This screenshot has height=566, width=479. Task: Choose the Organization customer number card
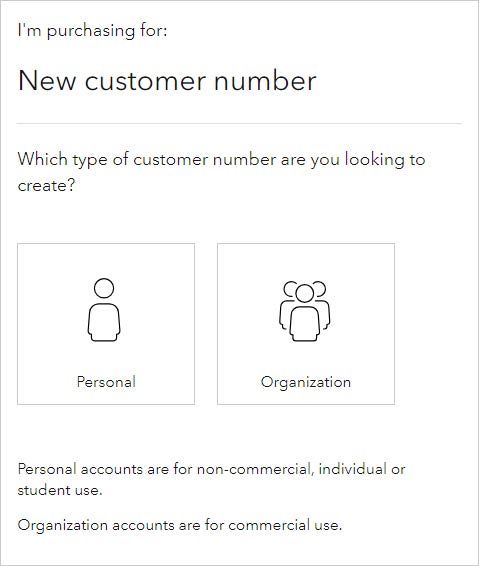click(306, 324)
